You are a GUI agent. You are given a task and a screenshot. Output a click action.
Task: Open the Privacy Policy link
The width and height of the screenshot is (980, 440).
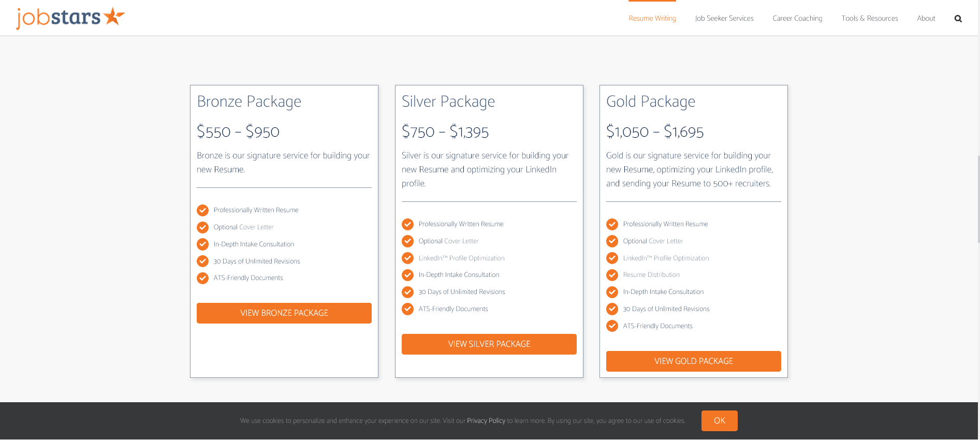click(486, 421)
